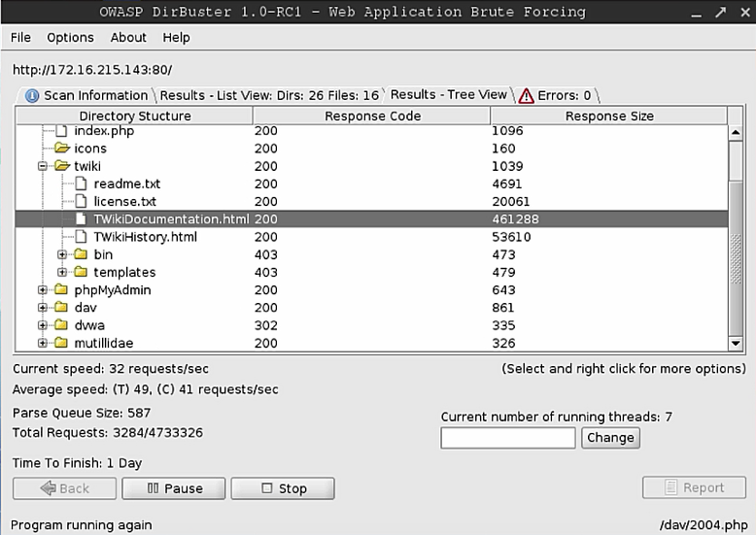Select the license.txt tree row
The height and width of the screenshot is (535, 756).
[x=371, y=201]
